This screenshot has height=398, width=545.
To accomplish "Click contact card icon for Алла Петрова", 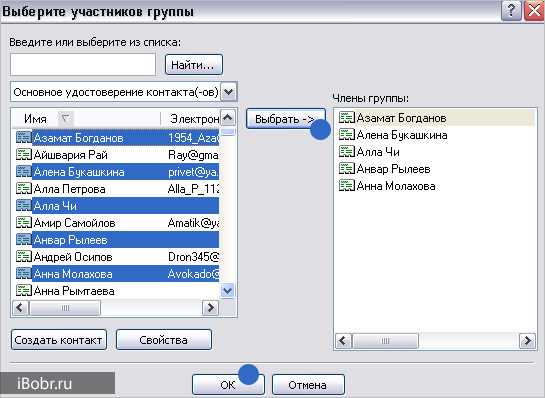I will tap(24, 189).
